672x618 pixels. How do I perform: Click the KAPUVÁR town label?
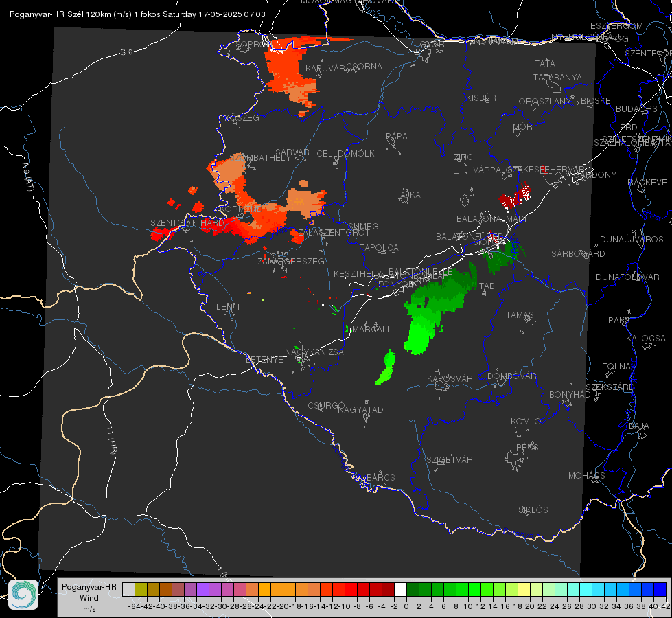pyautogui.click(x=325, y=69)
